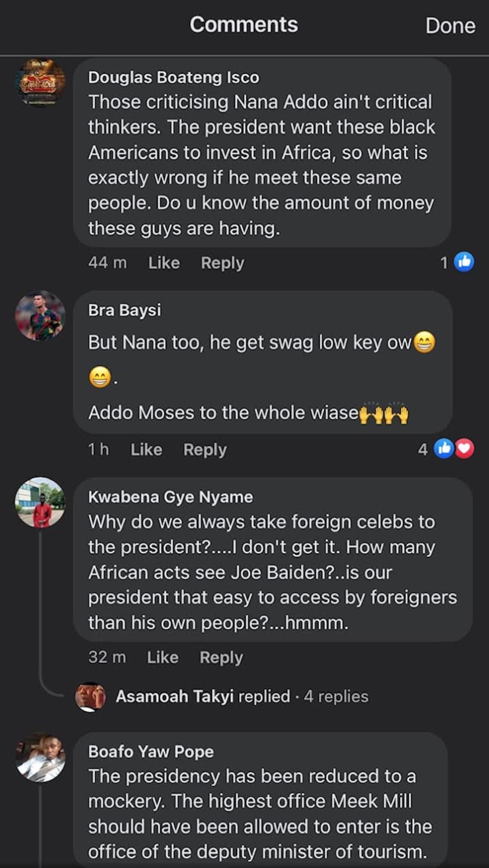Tap the Comments header title
The image size is (489, 868).
[x=244, y=25]
